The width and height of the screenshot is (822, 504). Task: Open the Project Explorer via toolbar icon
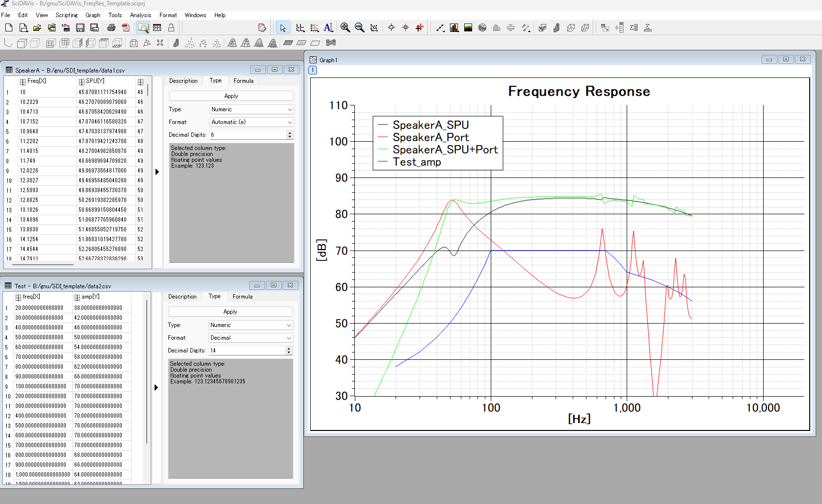143,28
